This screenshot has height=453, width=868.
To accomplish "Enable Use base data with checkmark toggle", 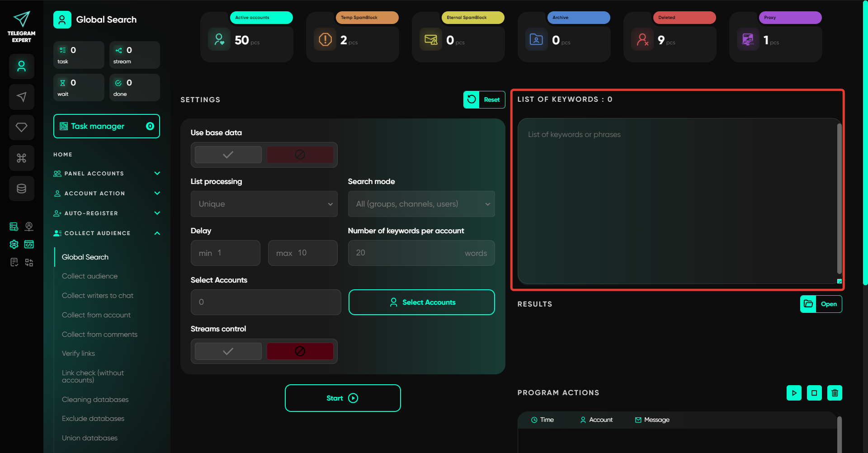I will click(x=228, y=155).
